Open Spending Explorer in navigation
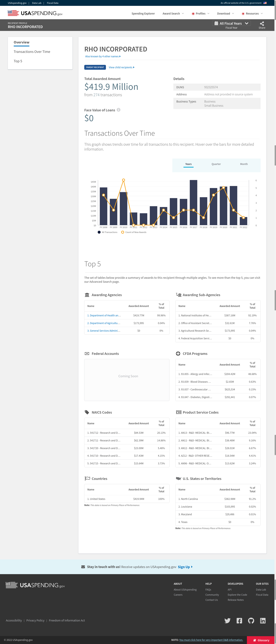 [143, 14]
